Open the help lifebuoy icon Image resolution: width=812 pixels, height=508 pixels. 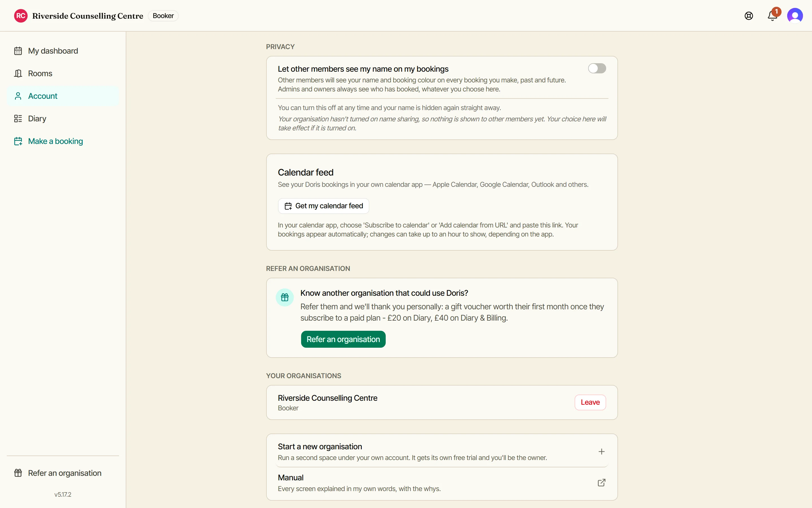[x=749, y=16]
